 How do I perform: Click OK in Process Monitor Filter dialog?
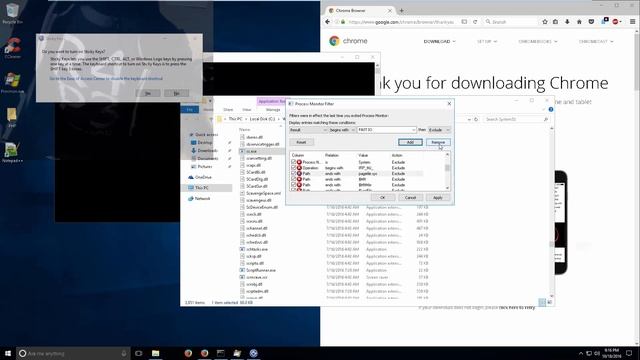[382, 198]
